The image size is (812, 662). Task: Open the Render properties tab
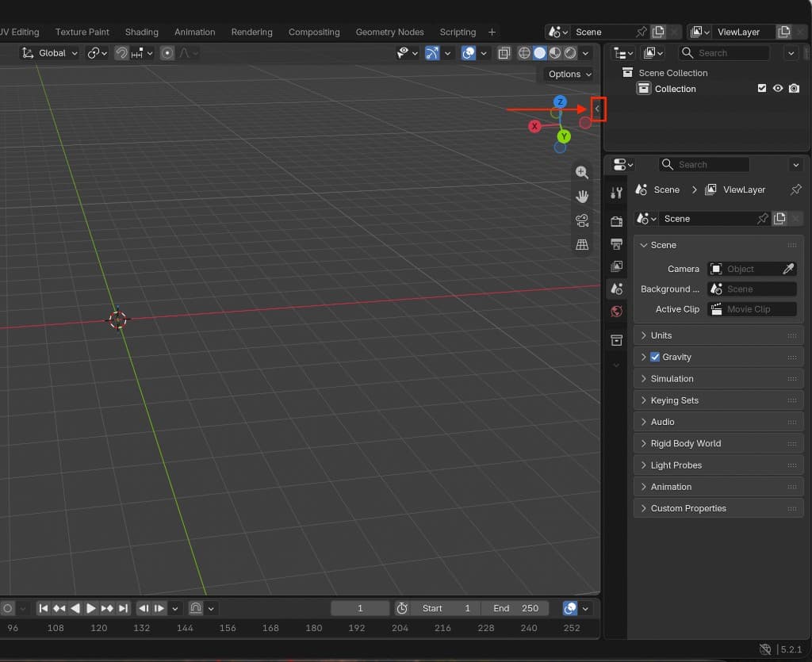tap(616, 221)
